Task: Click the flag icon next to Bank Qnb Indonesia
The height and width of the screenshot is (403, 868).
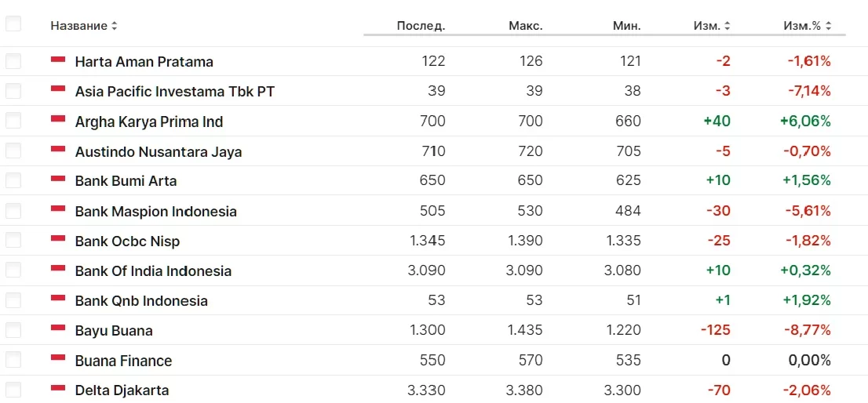Action: [58, 299]
